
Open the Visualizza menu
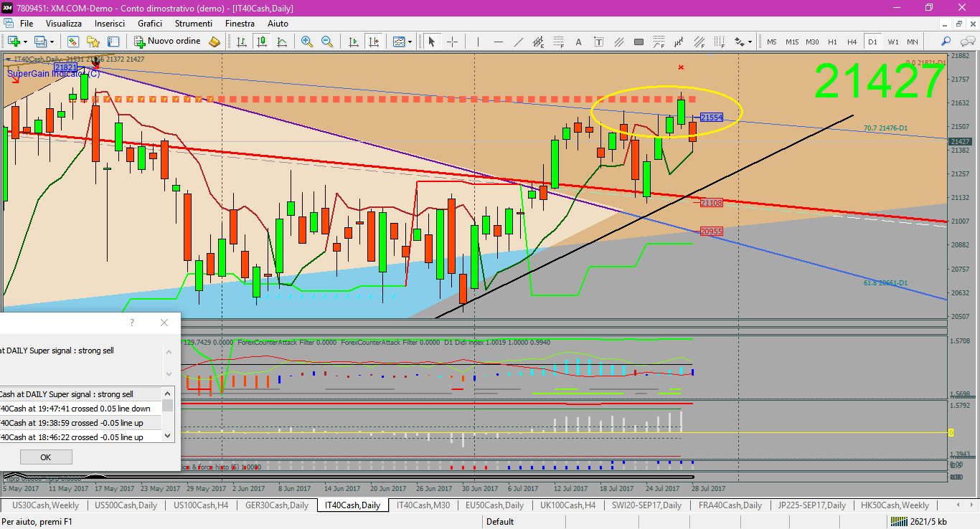pyautogui.click(x=64, y=24)
